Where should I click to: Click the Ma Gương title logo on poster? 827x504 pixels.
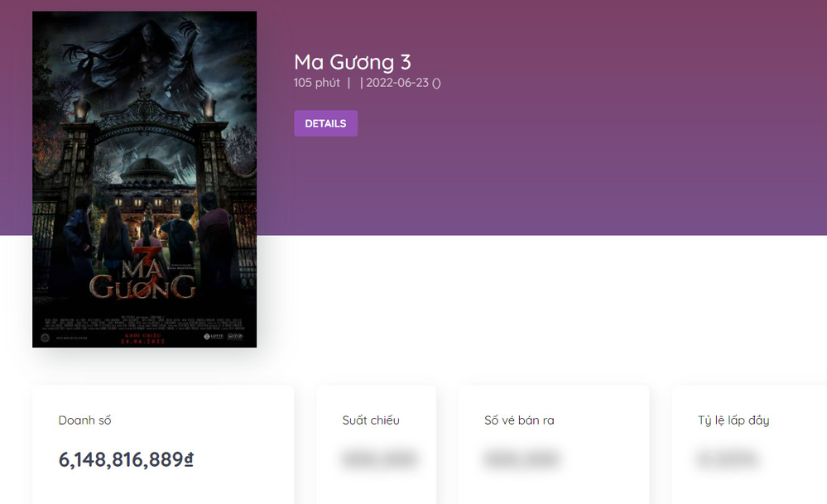(x=142, y=276)
